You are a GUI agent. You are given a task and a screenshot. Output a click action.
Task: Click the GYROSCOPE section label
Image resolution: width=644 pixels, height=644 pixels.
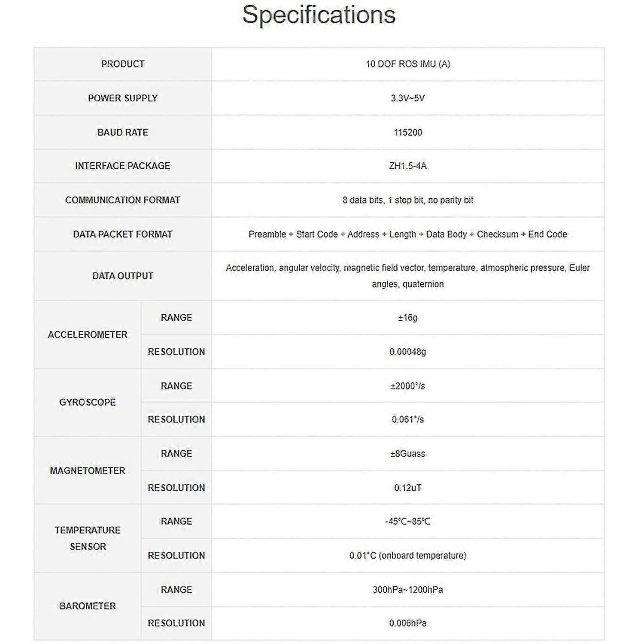pyautogui.click(x=88, y=402)
